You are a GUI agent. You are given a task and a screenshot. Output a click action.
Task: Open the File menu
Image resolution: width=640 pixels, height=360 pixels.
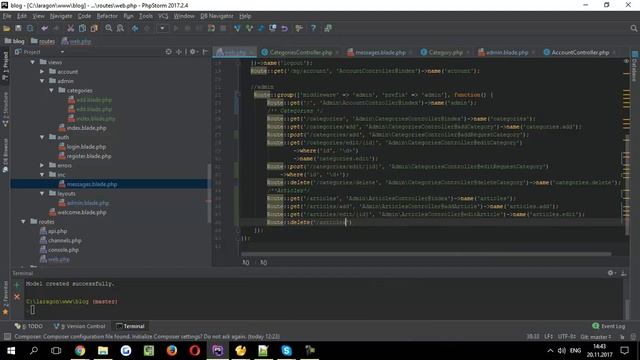(x=7, y=16)
